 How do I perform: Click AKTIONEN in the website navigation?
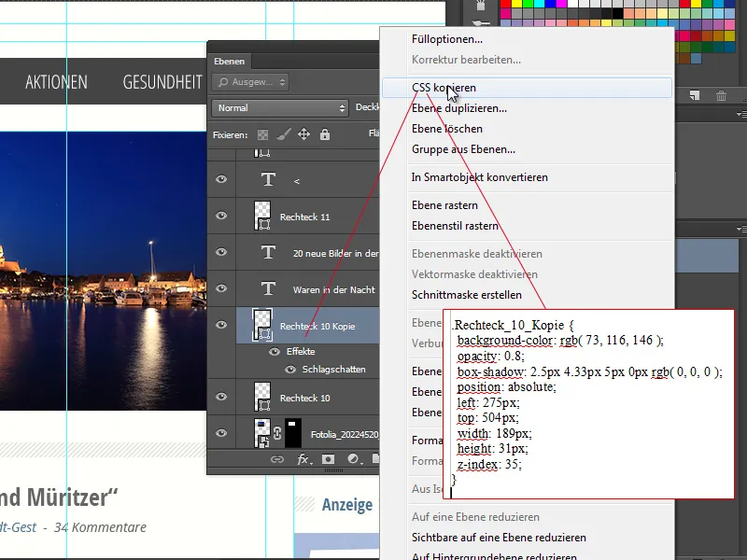(56, 82)
